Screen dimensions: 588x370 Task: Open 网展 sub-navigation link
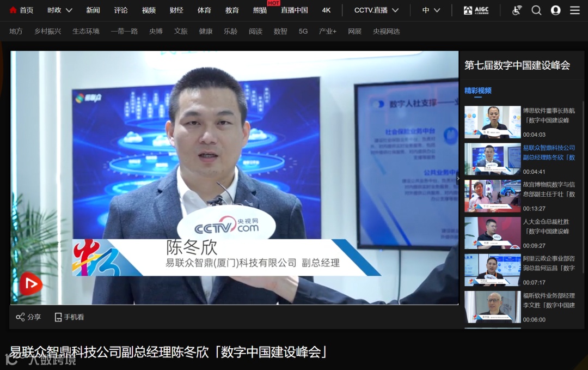click(355, 31)
